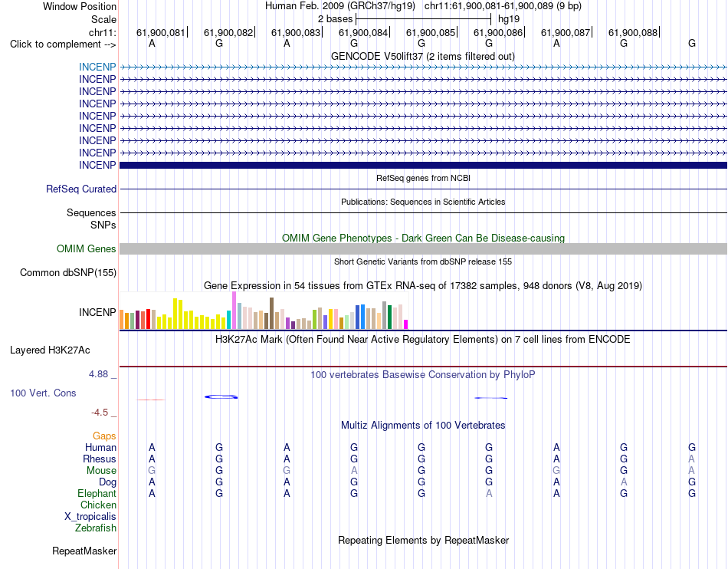Click position label 61,900,088 in ruler
Screen dimensions: 728x569
pos(633,32)
